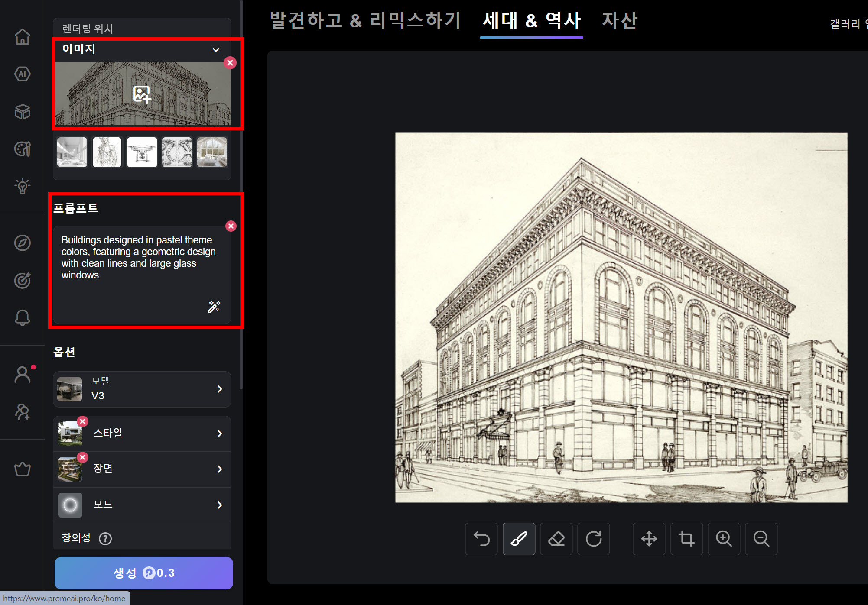Remove the selected 스타일 thumbnail

click(83, 421)
